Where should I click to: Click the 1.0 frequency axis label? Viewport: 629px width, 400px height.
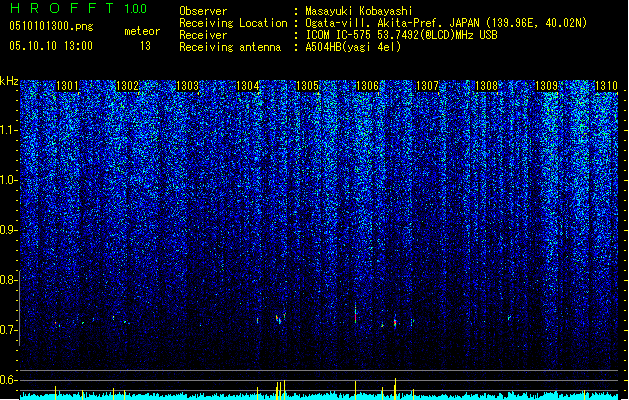(8, 180)
